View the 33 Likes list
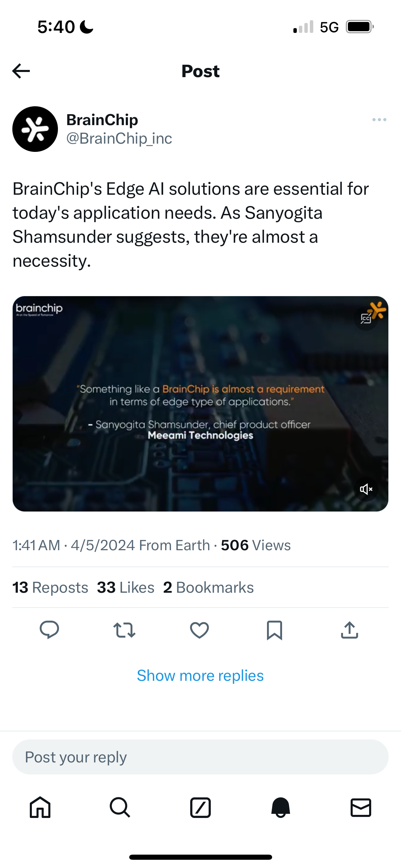This screenshot has width=401, height=868. [125, 588]
